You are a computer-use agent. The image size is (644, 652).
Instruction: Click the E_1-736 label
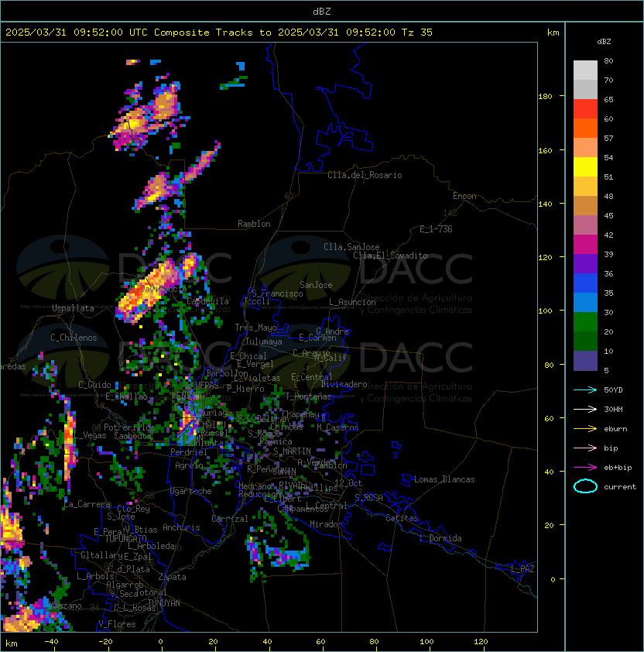pyautogui.click(x=436, y=229)
